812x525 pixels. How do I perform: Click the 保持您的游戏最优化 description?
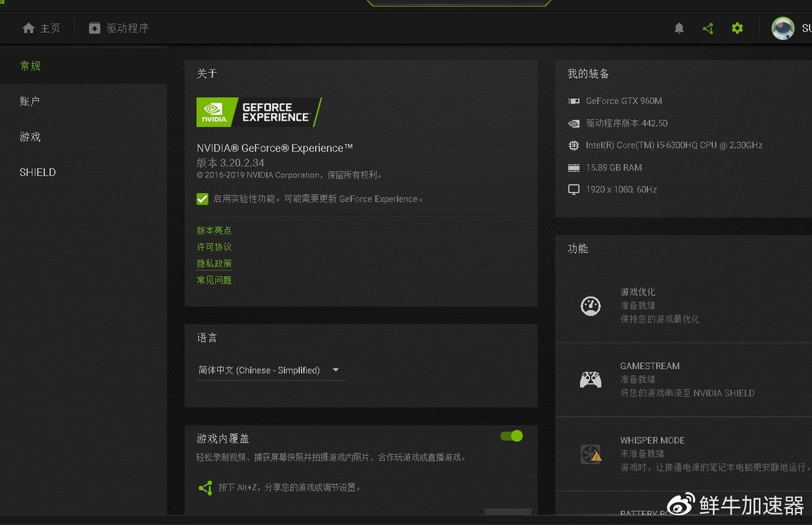coord(660,319)
